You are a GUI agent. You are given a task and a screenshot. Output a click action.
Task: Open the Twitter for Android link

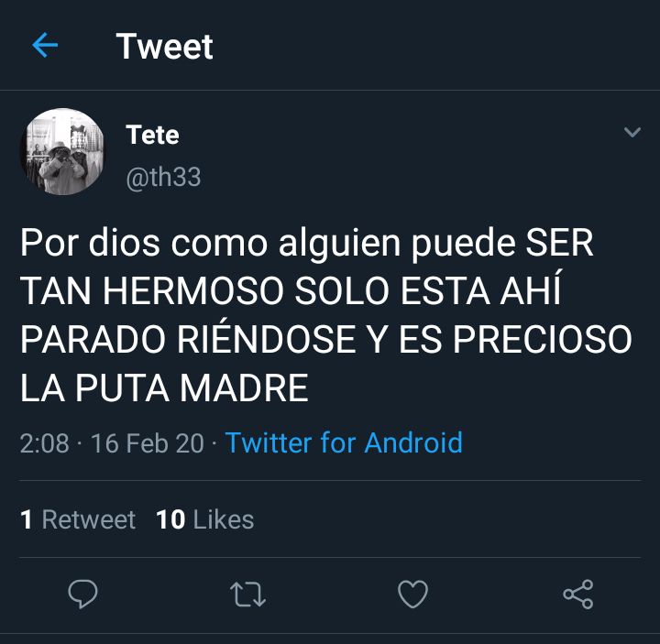coord(344,442)
